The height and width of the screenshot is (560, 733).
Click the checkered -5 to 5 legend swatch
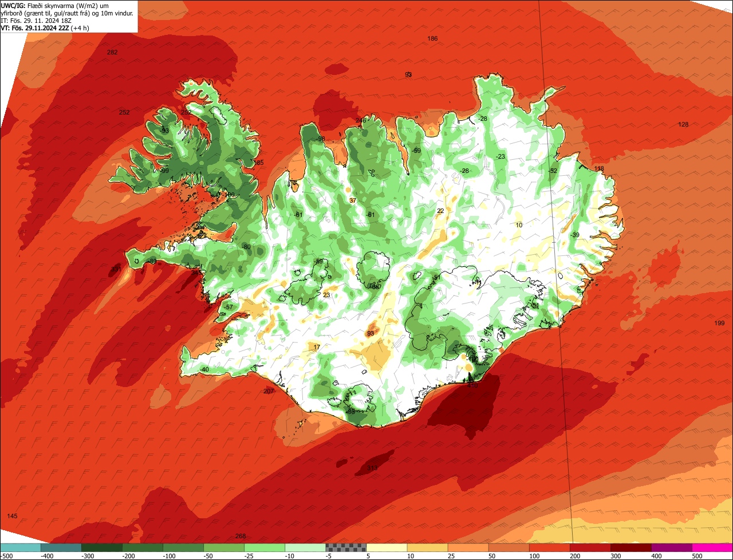tap(345, 547)
